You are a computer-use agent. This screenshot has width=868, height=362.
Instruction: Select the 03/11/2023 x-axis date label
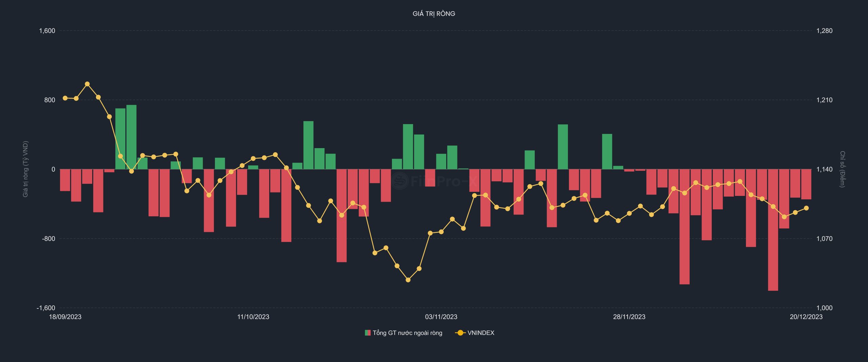pos(441,317)
